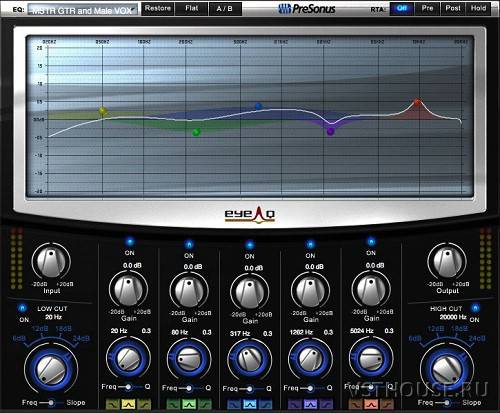This screenshot has height=413, width=500.
Task: Click the blue frequency knob of 317 Hz band
Action: (250, 360)
